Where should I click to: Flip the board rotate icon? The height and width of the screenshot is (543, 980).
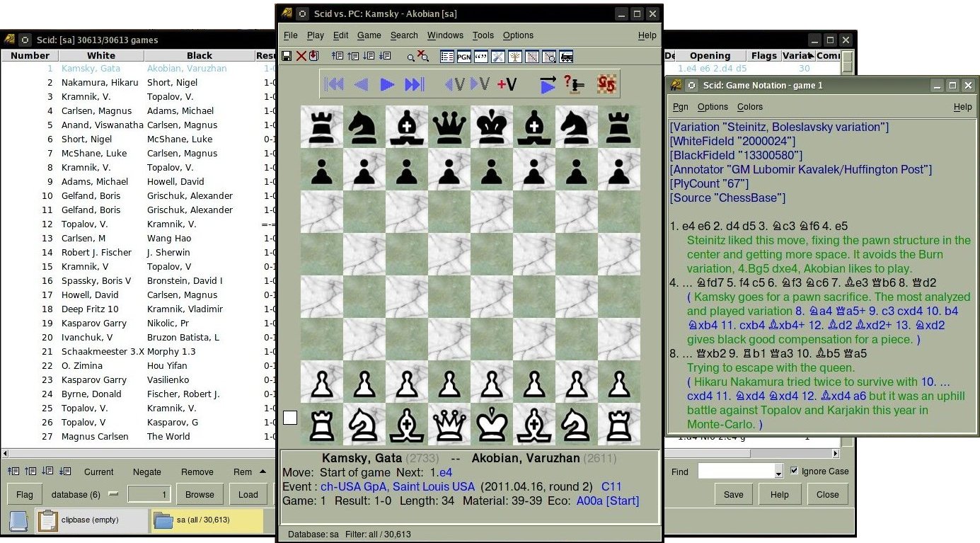[x=606, y=84]
